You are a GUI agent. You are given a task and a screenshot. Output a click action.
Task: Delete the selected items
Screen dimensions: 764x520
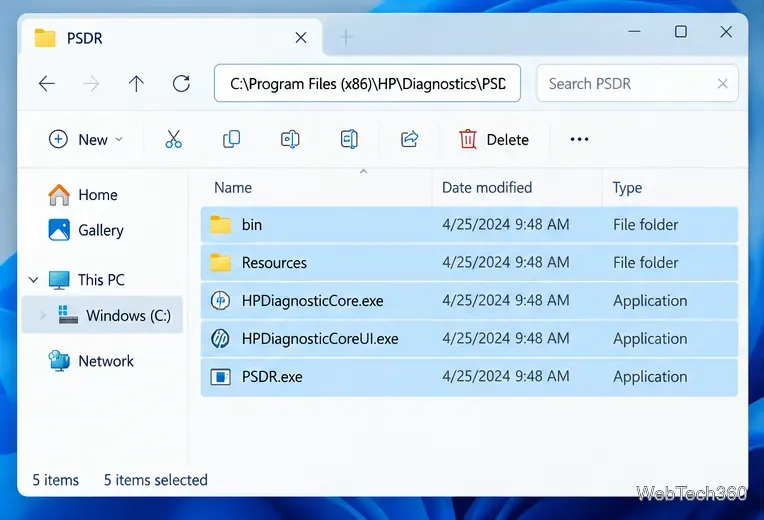(494, 139)
